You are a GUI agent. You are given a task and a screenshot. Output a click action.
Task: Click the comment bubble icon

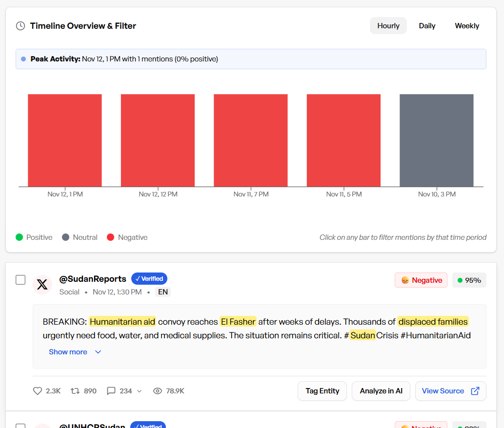[111, 391]
